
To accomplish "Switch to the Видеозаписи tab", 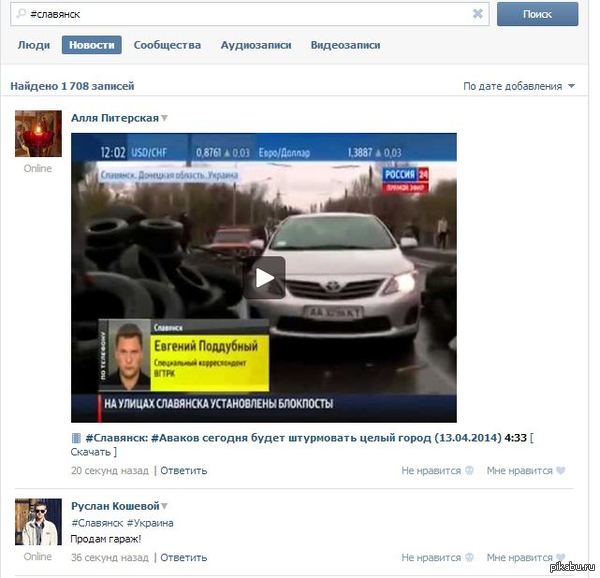I will point(345,45).
